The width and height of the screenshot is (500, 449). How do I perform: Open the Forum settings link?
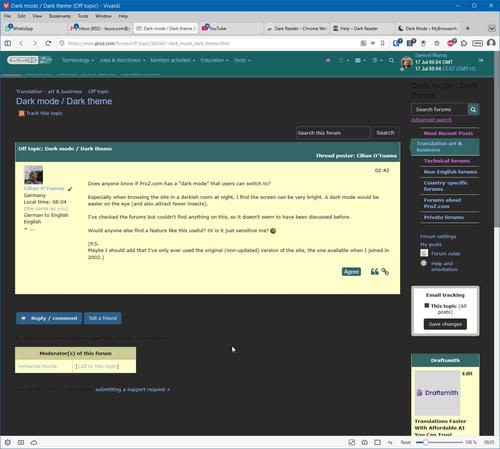pos(438,236)
